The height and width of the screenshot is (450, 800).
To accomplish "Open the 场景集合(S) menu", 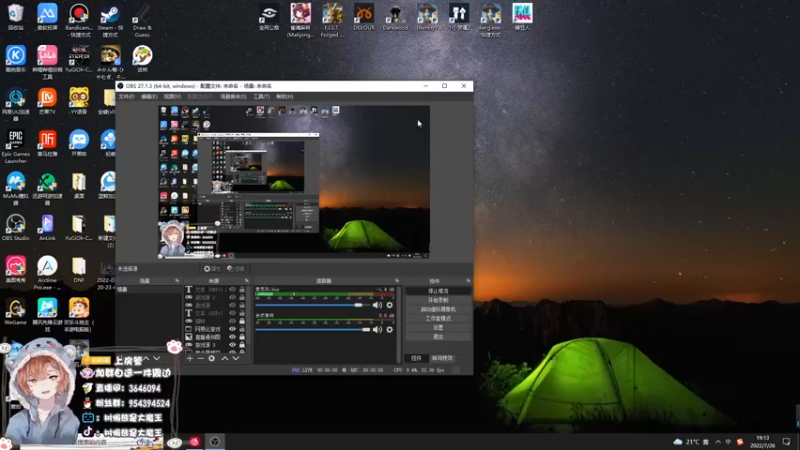I will [234, 96].
